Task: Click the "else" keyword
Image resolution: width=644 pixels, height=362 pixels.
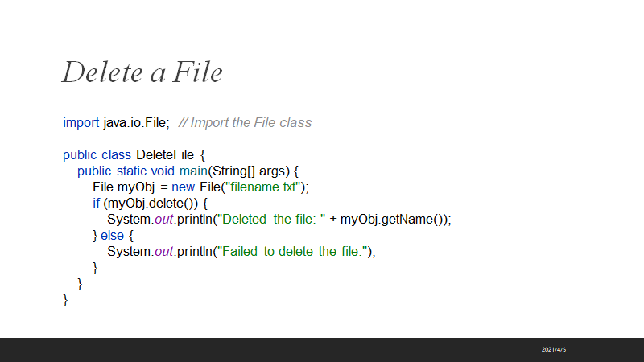Action: point(113,235)
